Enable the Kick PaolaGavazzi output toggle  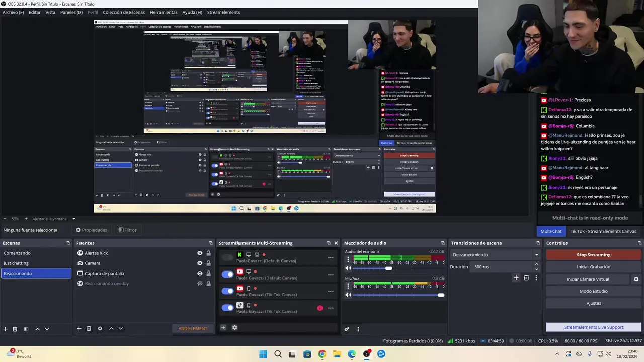click(227, 257)
